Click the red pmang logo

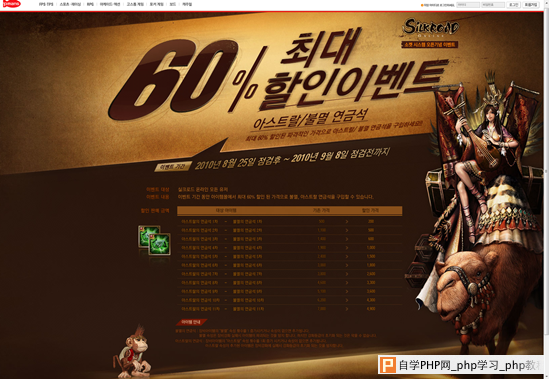click(12, 4)
